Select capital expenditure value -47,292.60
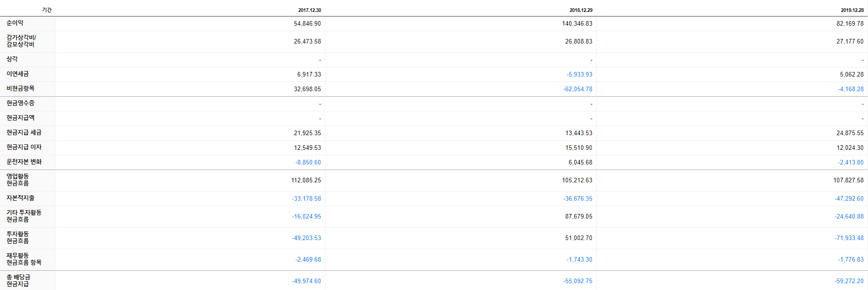The image size is (868, 290). (x=849, y=198)
